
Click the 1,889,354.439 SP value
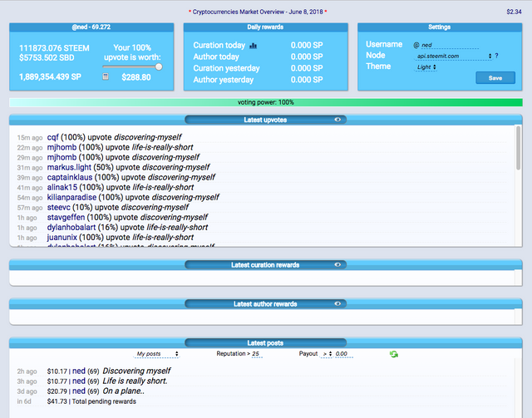50,77
